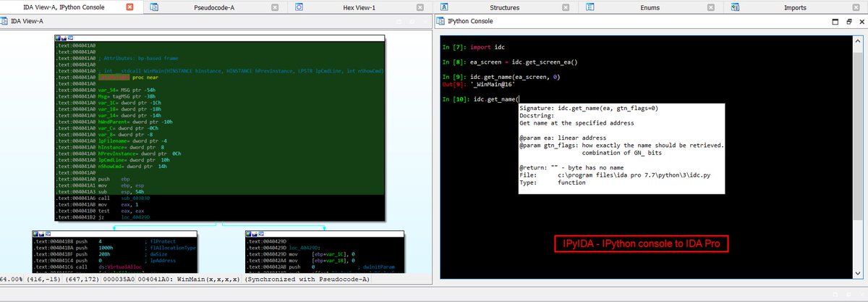
Task: Open the Enums tab
Action: point(650,7)
